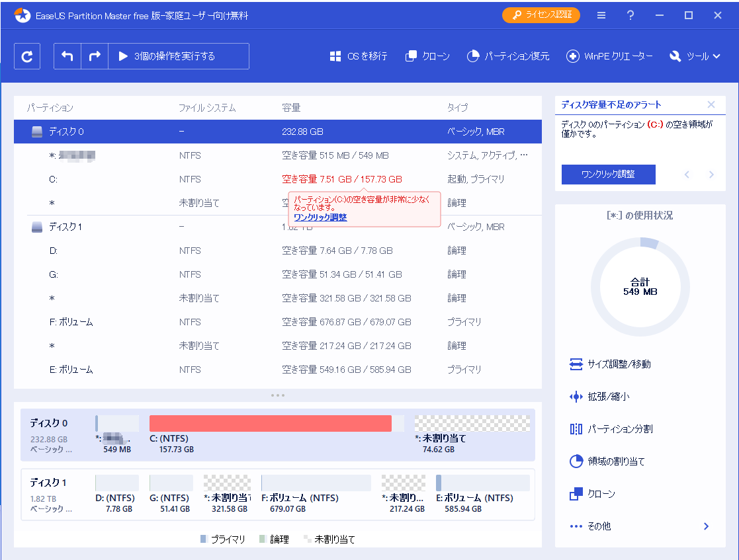The image size is (739, 560).
Task: Click the 容量 column header
Action: click(291, 108)
